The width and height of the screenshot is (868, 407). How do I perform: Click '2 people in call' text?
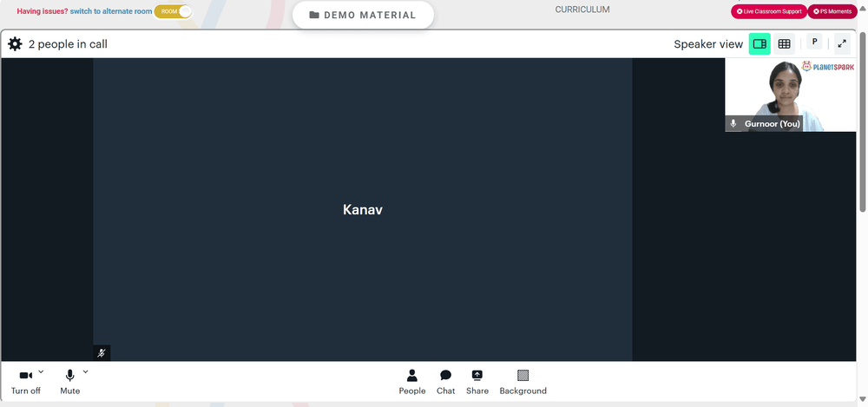[68, 44]
